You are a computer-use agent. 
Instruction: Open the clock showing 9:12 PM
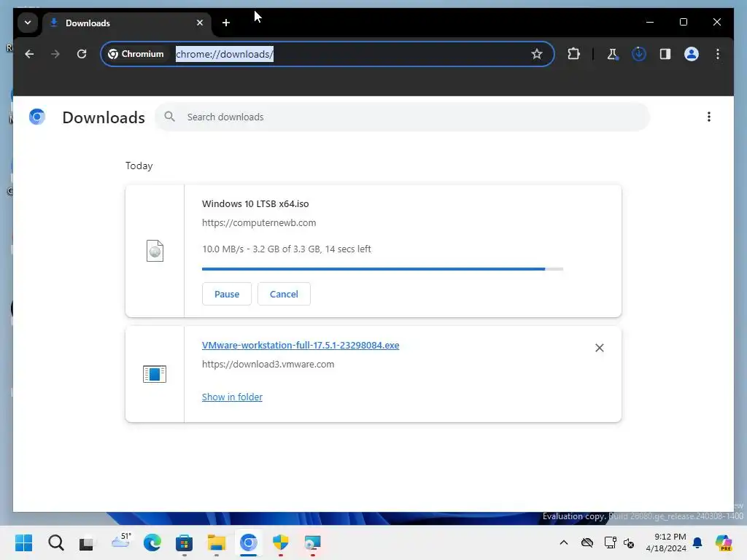[666, 542]
